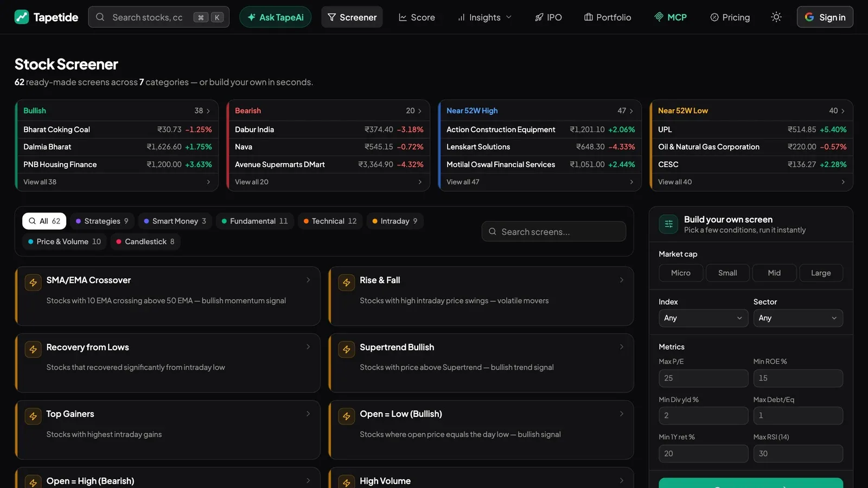
Task: Click the magnifier icon in Search screens box
Action: pos(493,232)
